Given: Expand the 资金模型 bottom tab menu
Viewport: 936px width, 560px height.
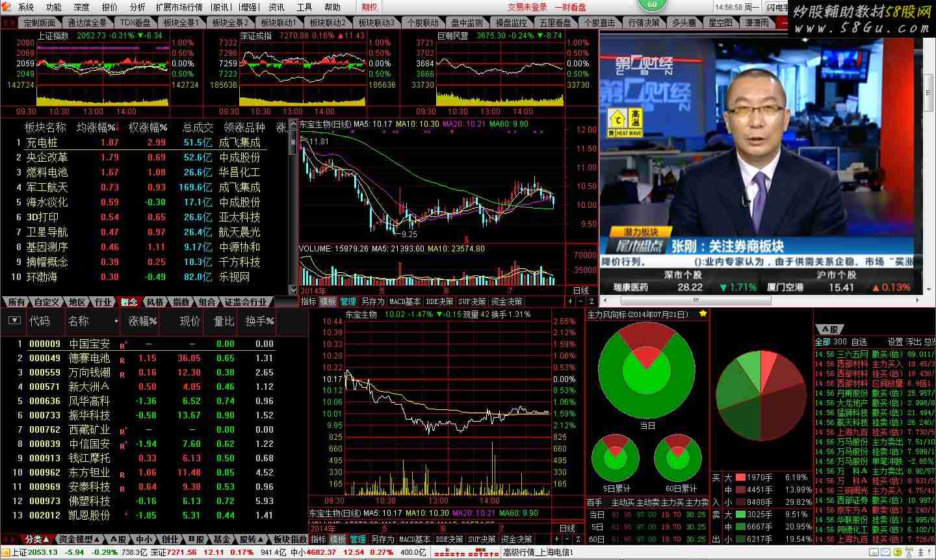Looking at the screenshot, I should (79, 539).
